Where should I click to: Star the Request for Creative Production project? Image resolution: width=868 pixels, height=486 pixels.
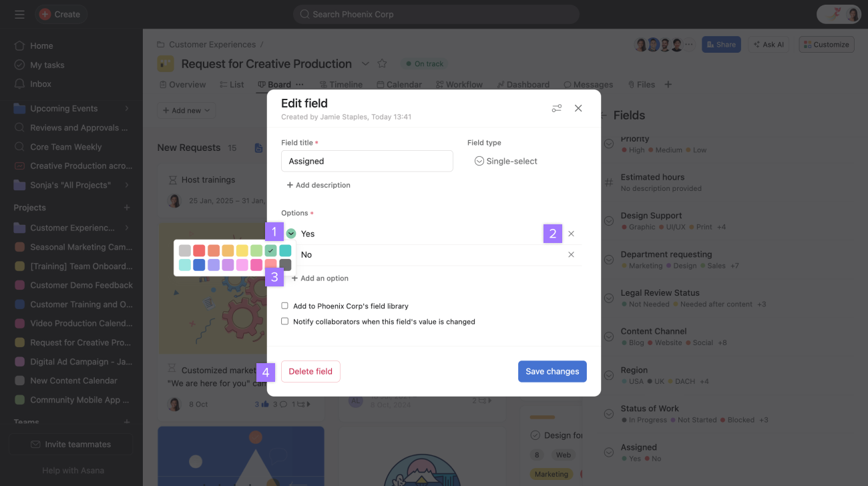(382, 63)
